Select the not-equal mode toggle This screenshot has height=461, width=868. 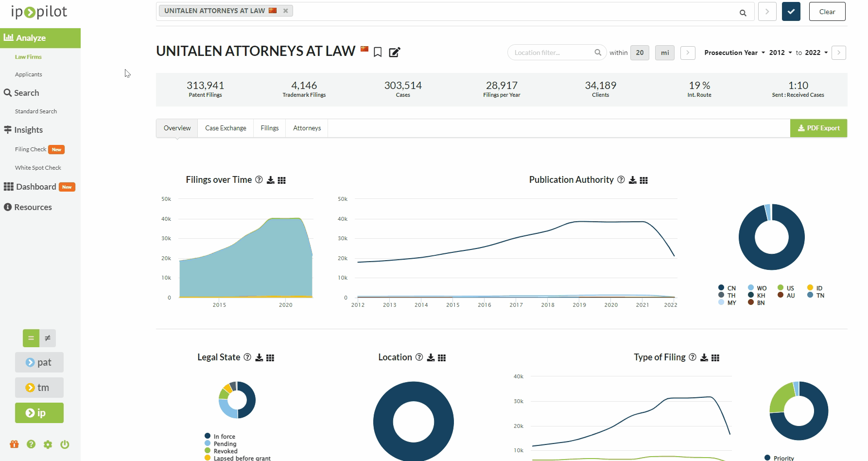48,338
